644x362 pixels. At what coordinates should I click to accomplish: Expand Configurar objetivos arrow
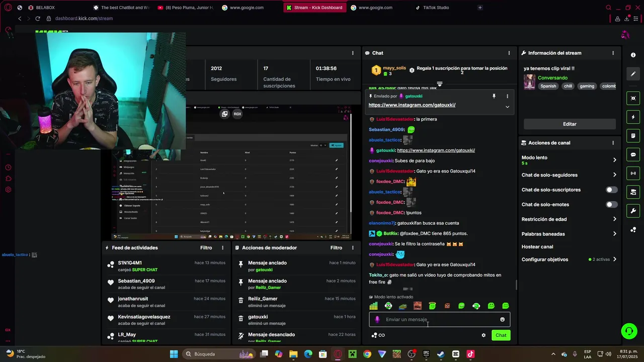pyautogui.click(x=614, y=259)
